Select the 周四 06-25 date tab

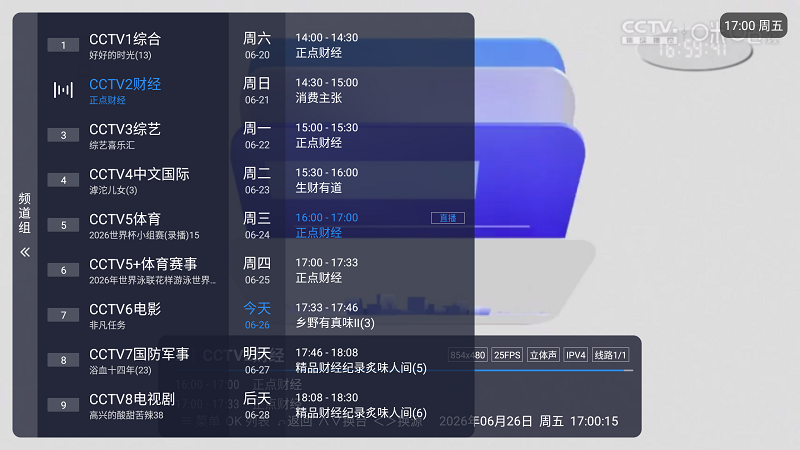click(x=257, y=270)
